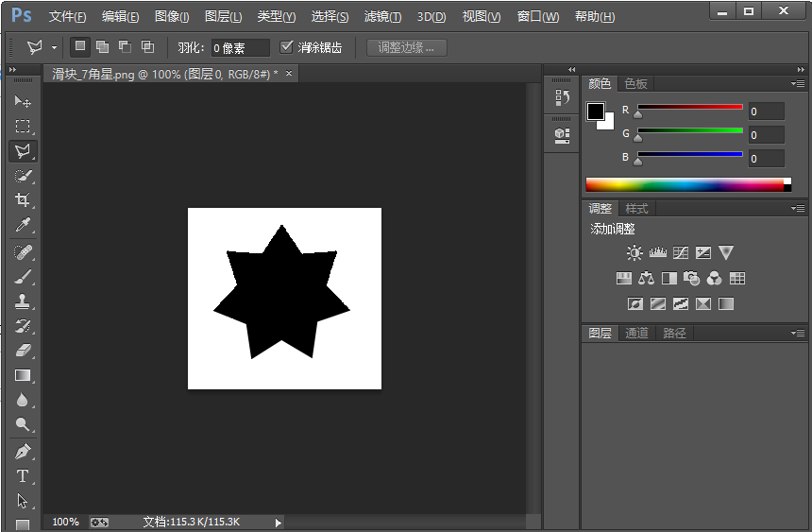Click the red R slider handle

tap(638, 114)
